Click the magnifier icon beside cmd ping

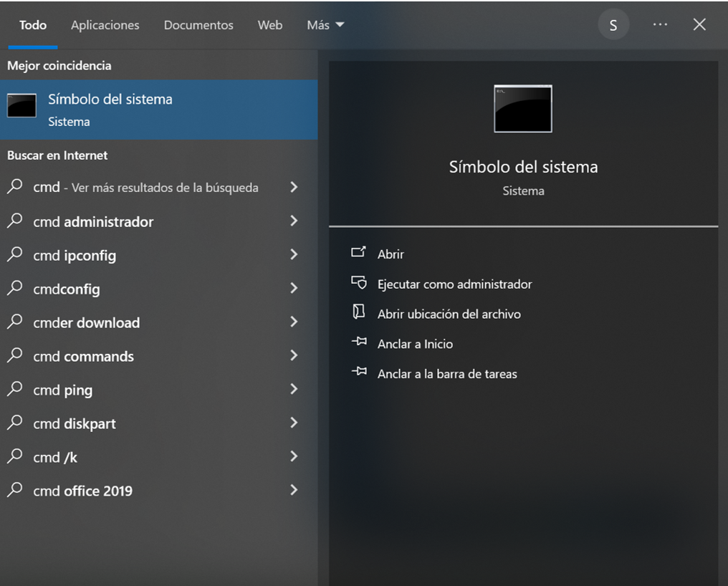[15, 389]
